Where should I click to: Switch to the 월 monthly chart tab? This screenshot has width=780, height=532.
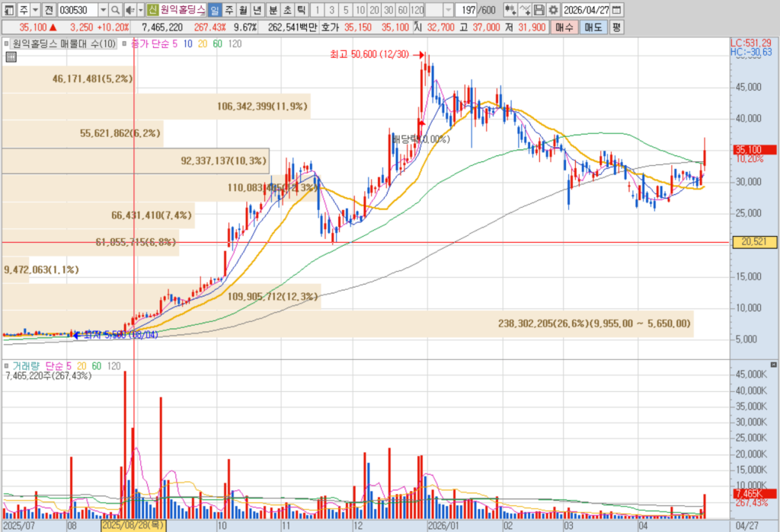(x=243, y=10)
